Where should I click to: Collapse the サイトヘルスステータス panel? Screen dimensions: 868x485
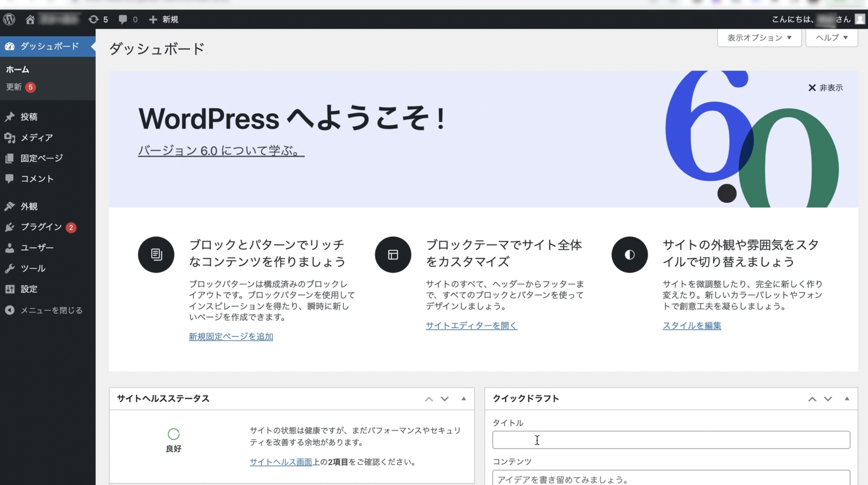point(464,399)
